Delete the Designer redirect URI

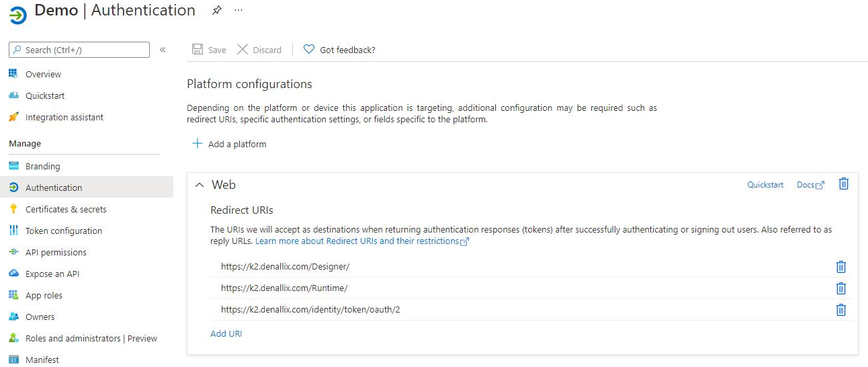(x=840, y=267)
